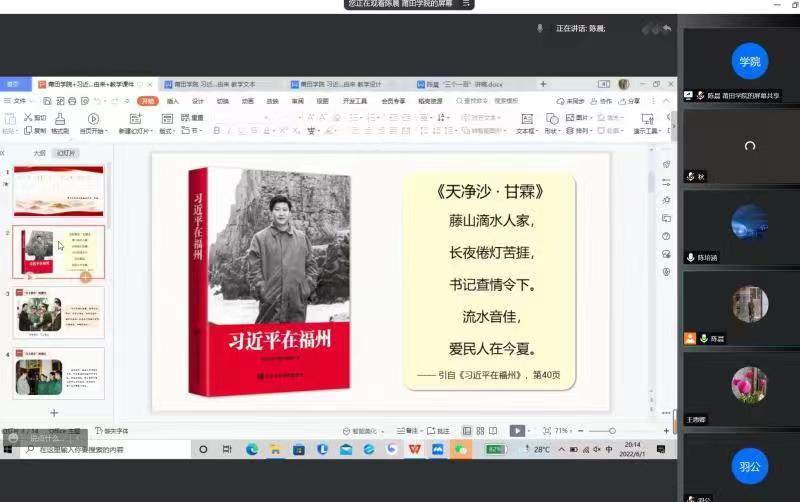Image resolution: width=800 pixels, height=502 pixels.
Task: Click the Undo arrow icon
Action: [x=97, y=101]
